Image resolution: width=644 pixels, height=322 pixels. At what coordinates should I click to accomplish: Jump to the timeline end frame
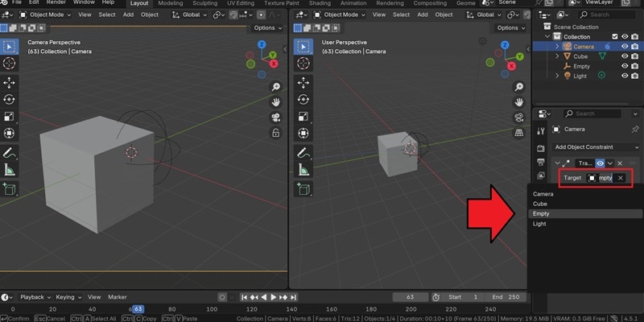(293, 297)
